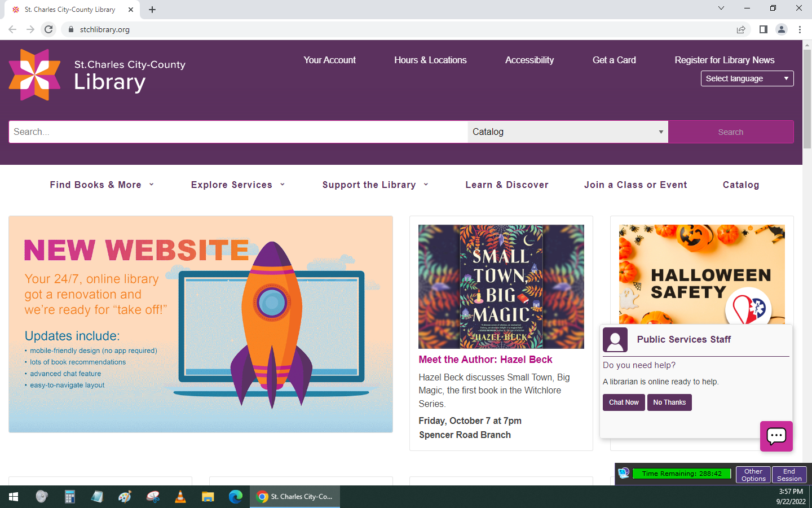Screen dimensions: 812x508
Task: Click the session timer computer icon
Action: click(x=624, y=473)
